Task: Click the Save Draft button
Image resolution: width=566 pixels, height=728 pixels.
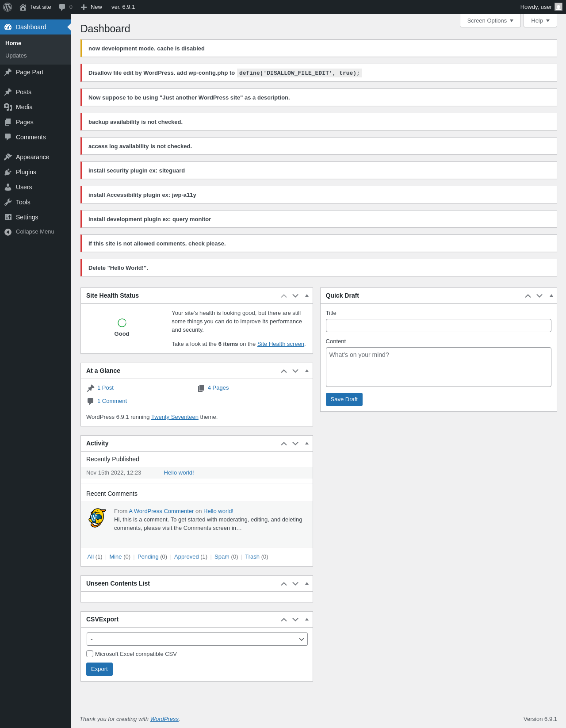Action: [x=344, y=399]
